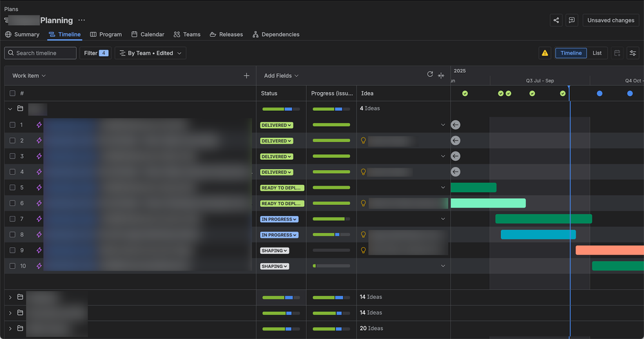Switch to List view
This screenshot has height=339, width=644.
[x=597, y=53]
